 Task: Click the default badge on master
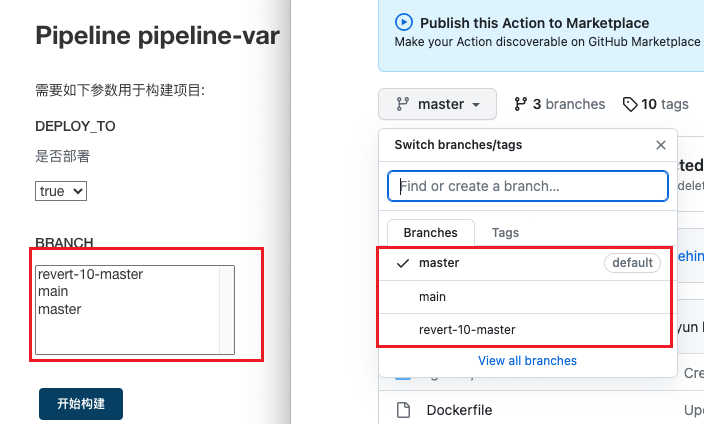click(632, 263)
